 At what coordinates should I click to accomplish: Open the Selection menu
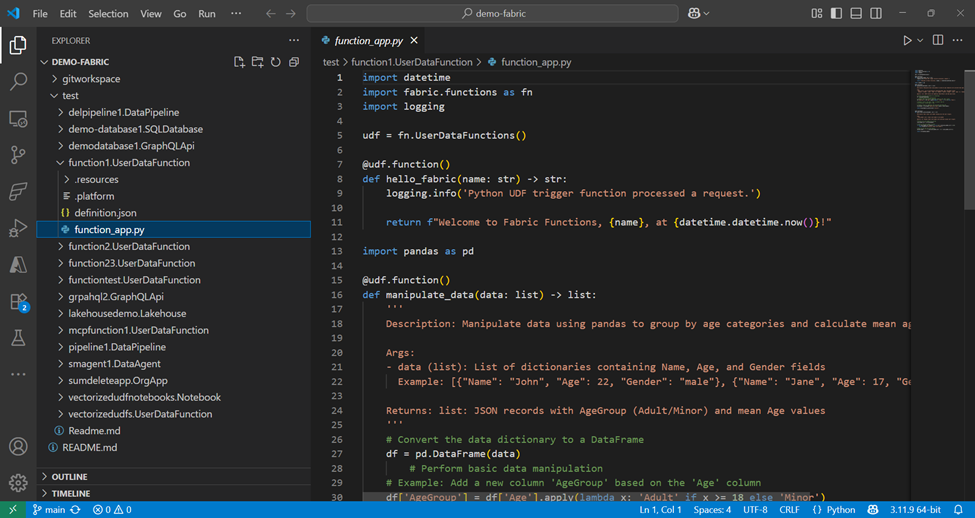coord(108,14)
